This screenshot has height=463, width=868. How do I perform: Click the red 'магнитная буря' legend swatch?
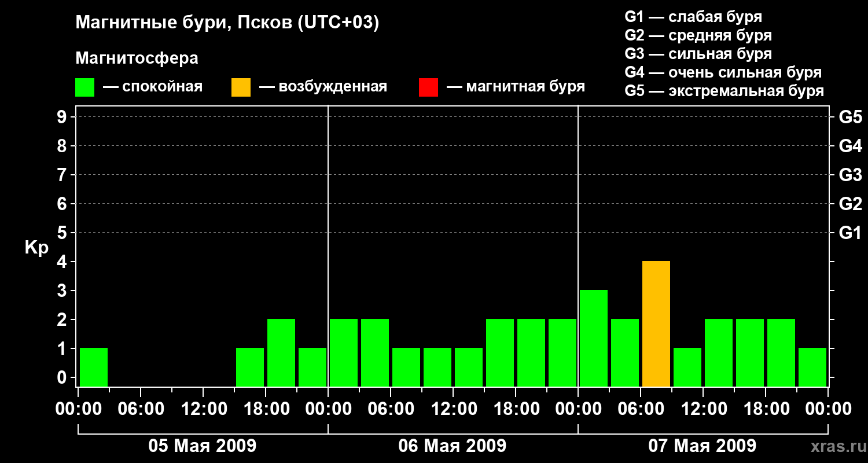pos(428,87)
